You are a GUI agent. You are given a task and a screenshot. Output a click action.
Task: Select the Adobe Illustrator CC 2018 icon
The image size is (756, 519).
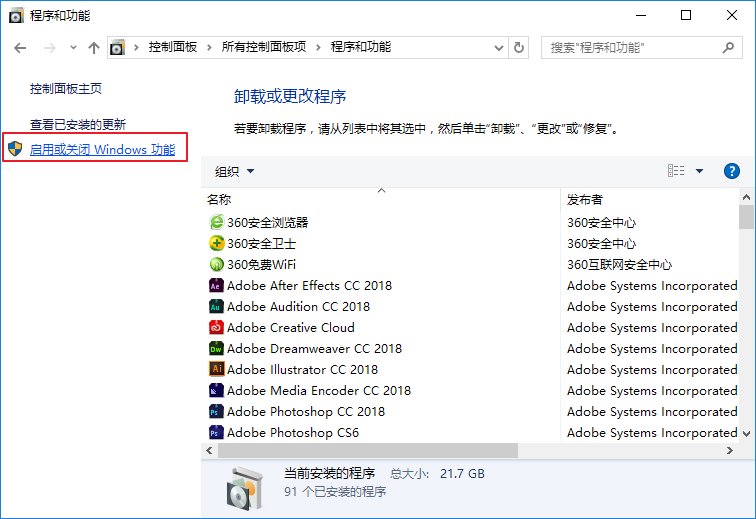coord(216,369)
